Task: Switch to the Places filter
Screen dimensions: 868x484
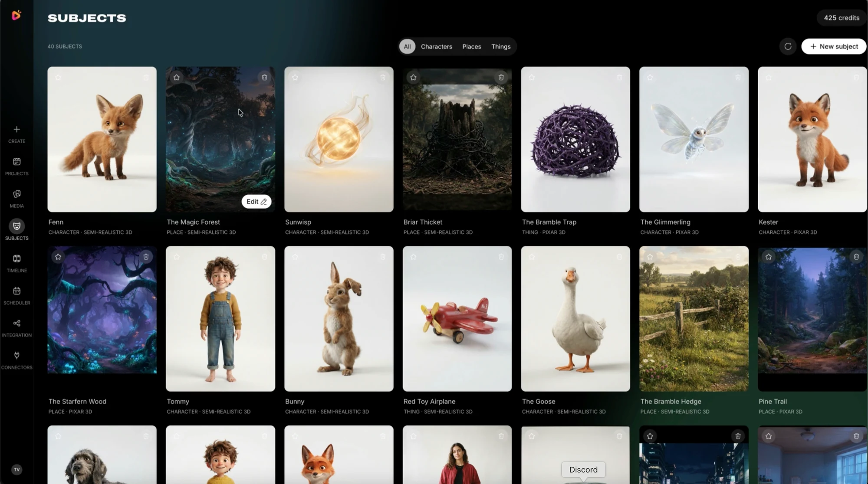Action: [x=471, y=46]
